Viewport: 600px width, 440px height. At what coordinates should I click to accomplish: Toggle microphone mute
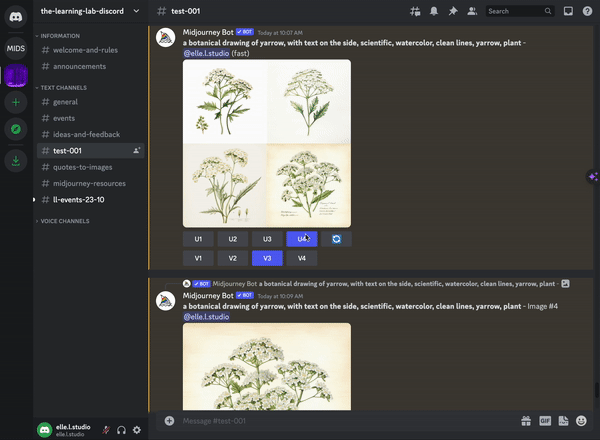point(105,429)
